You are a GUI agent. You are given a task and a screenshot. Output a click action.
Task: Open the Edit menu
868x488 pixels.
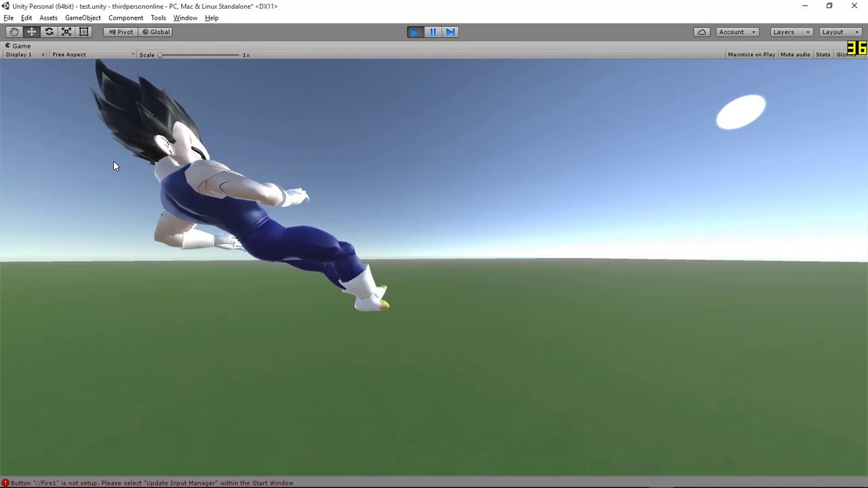pyautogui.click(x=26, y=18)
